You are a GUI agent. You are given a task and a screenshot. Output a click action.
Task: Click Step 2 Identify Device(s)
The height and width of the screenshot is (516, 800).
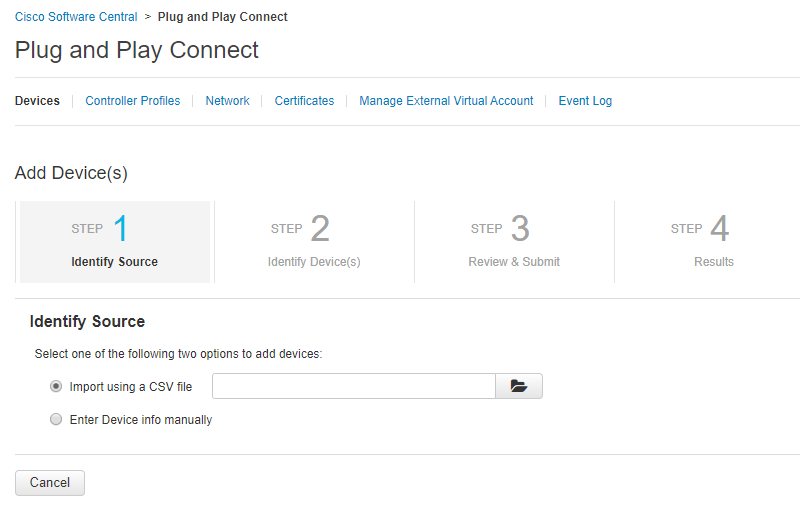[x=314, y=242]
